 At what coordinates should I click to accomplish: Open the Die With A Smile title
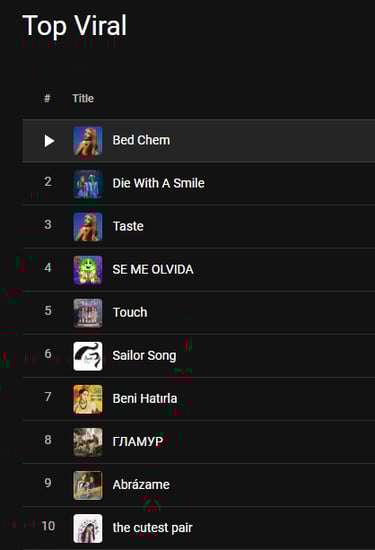pyautogui.click(x=159, y=183)
